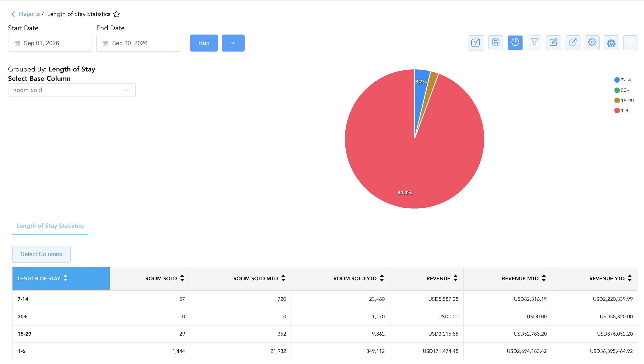Open the Select Columns button
The image size is (644, 364).
coord(41,254)
